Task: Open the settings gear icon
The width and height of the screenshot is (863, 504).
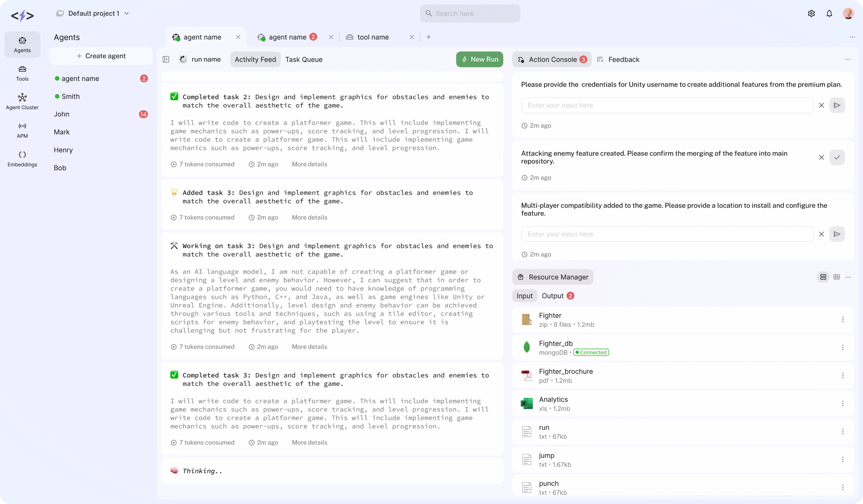Action: (811, 14)
